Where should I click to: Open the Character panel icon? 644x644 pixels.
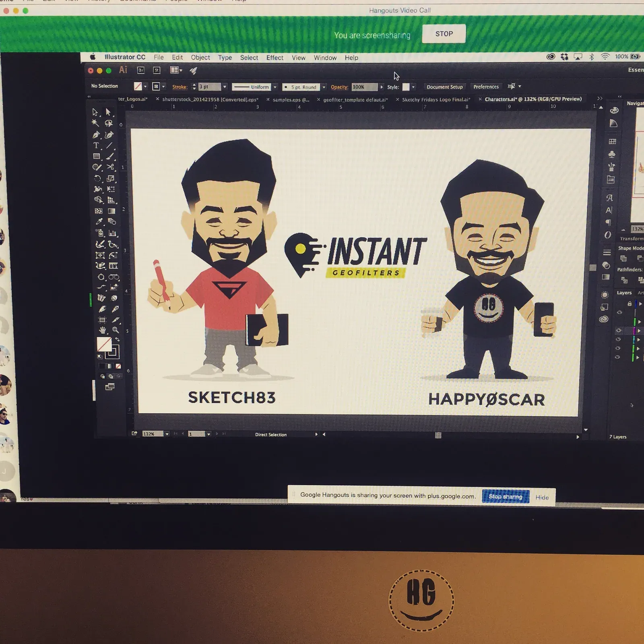coord(609,210)
